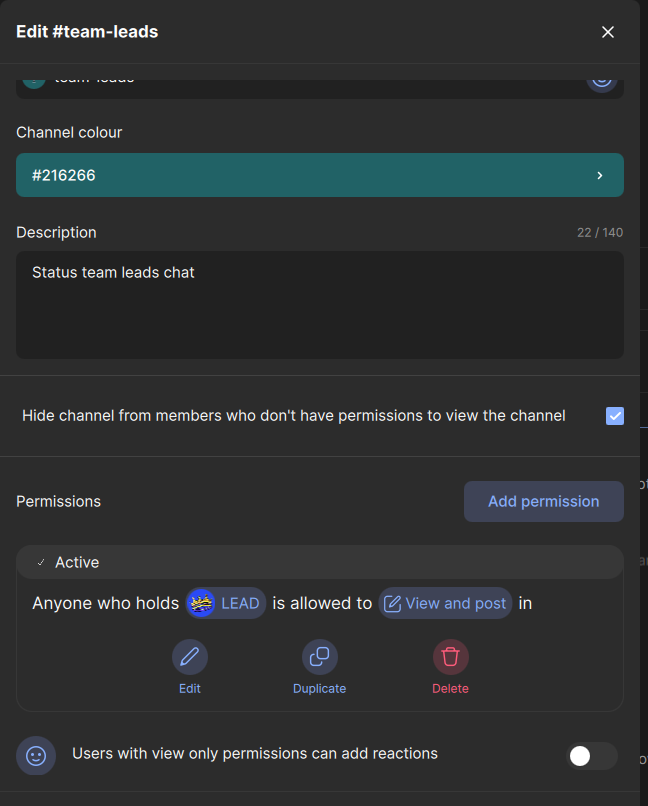Screen dimensions: 648x806
Task: Uncheck the hide channel from members checkbox
Action: pos(615,416)
